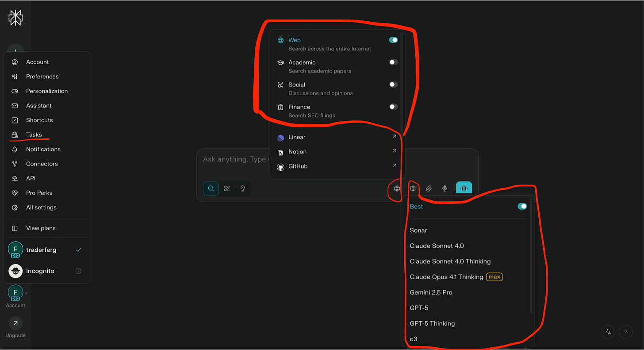Click the Notion connector's external arrow icon
The width and height of the screenshot is (644, 350).
point(394,151)
